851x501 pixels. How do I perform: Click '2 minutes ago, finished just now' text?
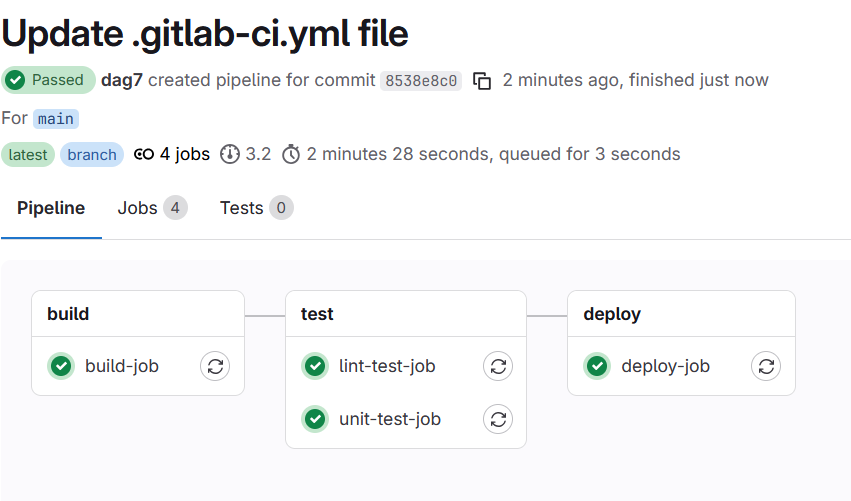pyautogui.click(x=636, y=80)
